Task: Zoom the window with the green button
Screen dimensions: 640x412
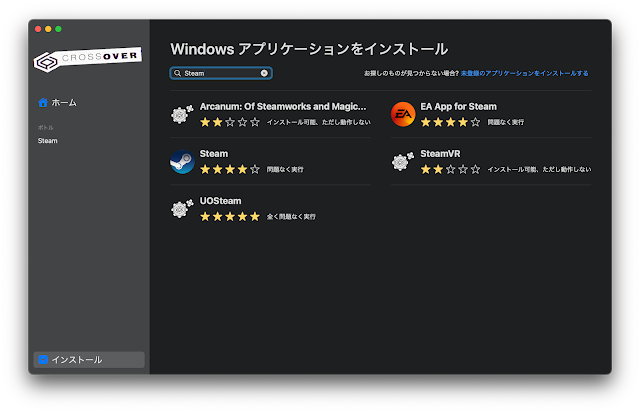Action: (58, 29)
